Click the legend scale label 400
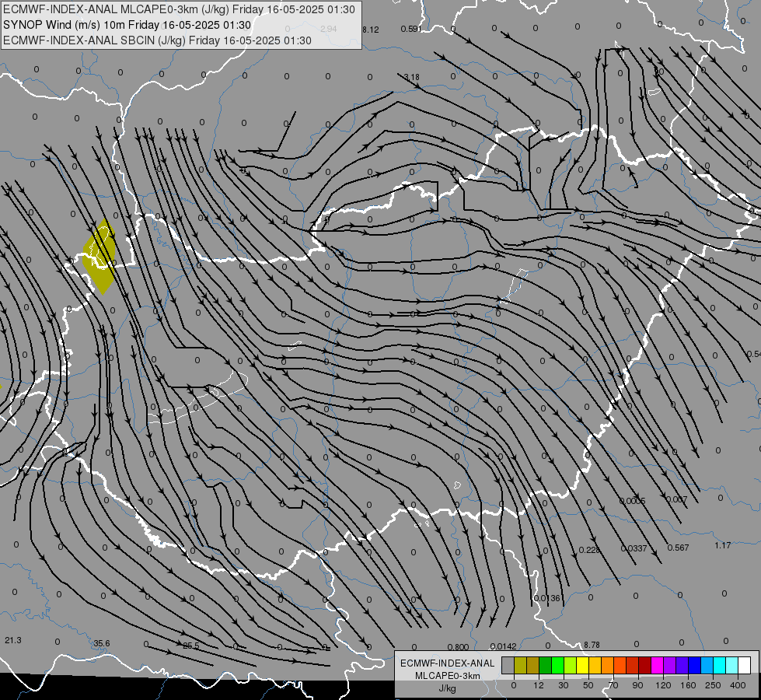 738,685
